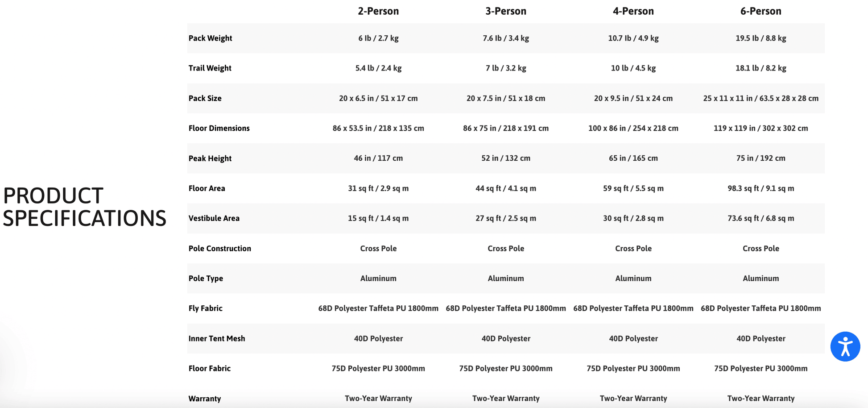Click the Pole Construction row label

[219, 249]
